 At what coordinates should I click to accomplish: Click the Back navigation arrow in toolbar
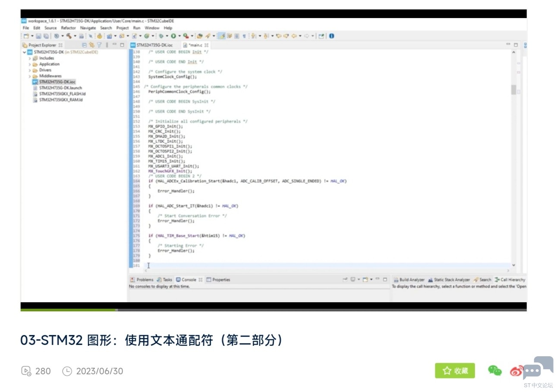(x=294, y=36)
